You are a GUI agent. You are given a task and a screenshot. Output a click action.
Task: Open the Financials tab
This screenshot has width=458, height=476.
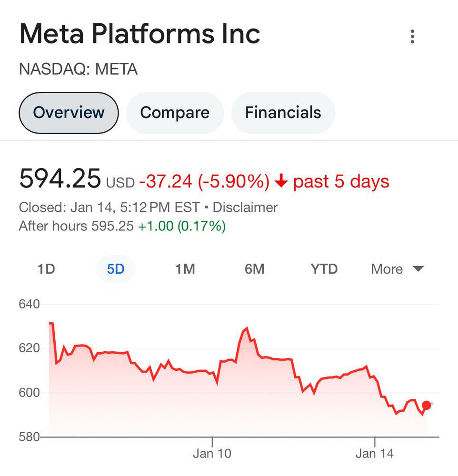click(283, 112)
